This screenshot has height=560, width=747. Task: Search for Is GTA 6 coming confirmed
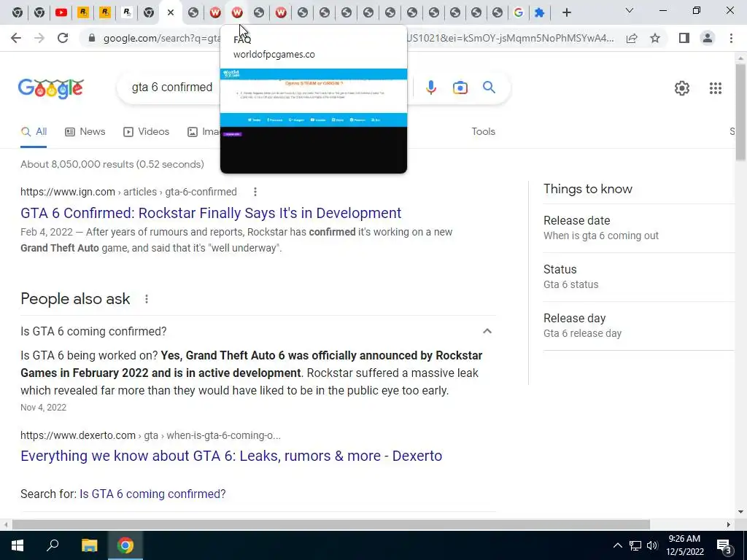[152, 494]
